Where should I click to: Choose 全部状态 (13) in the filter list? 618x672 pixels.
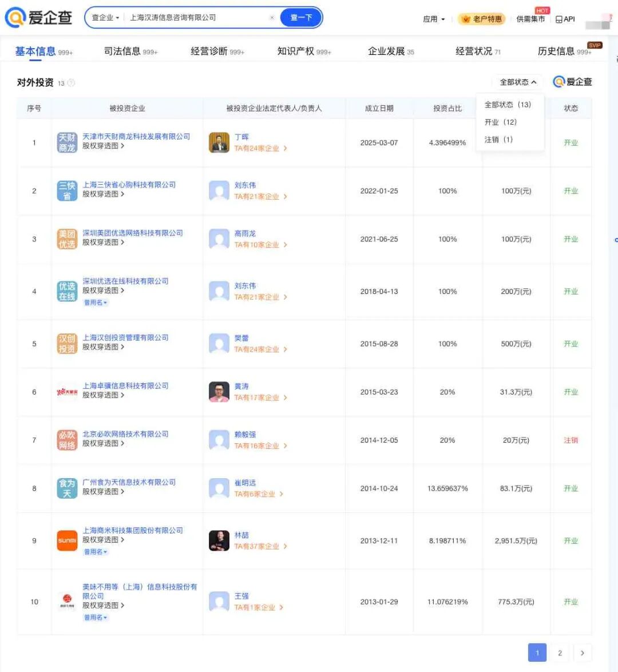508,105
